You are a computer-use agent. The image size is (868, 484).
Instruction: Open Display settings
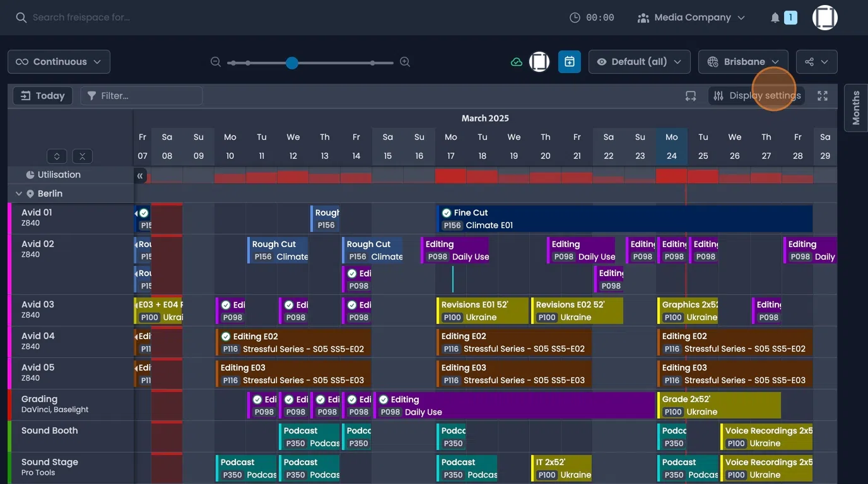756,95
